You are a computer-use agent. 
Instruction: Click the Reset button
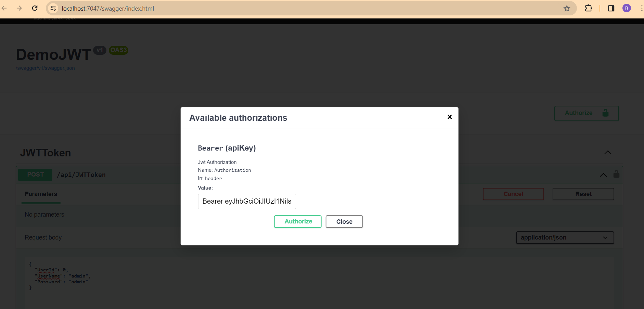pos(583,194)
